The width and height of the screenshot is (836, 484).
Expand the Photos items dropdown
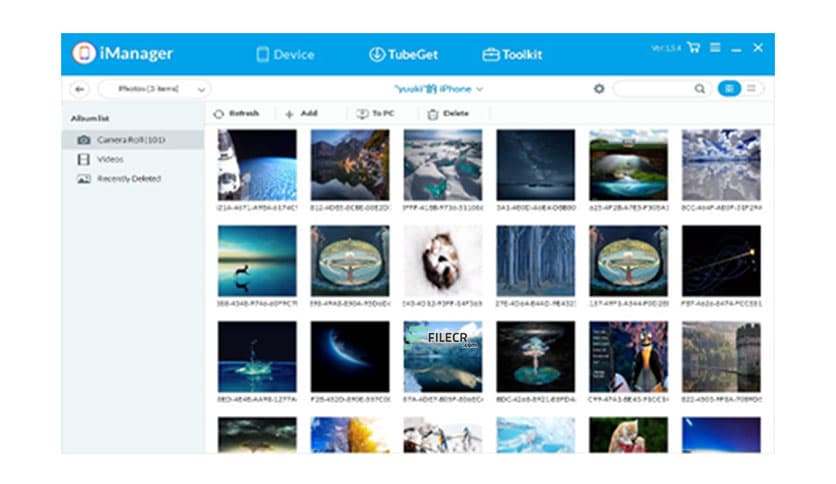tap(155, 89)
